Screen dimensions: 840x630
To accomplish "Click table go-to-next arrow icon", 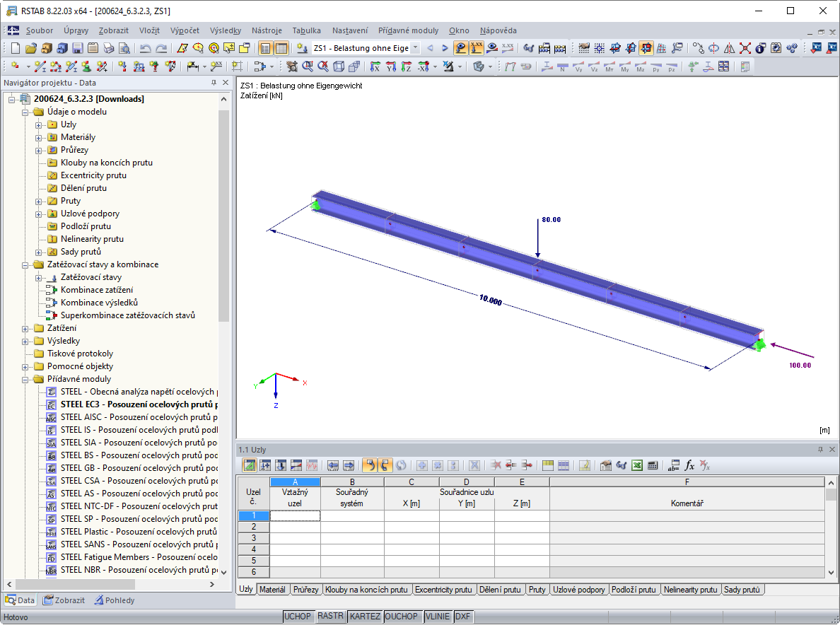I will [349, 465].
